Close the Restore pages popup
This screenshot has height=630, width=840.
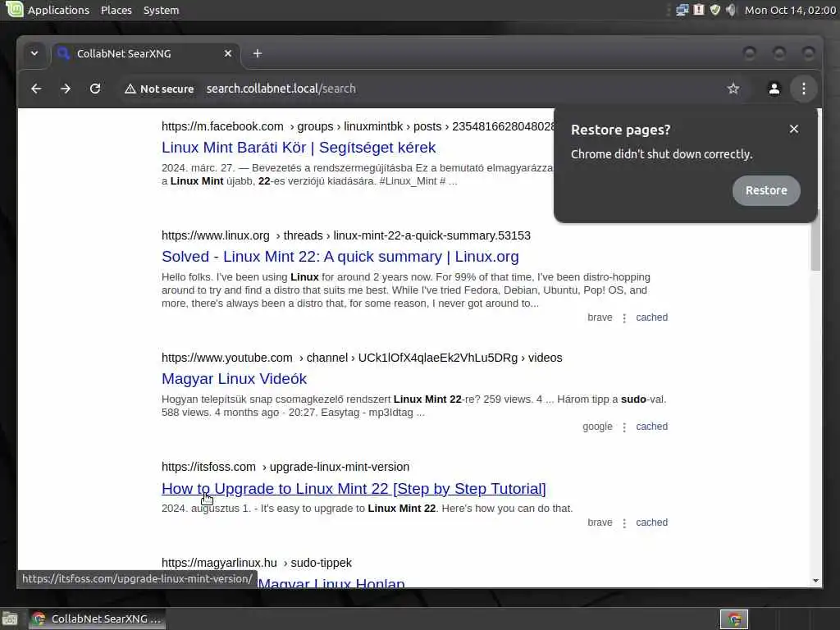click(x=794, y=129)
